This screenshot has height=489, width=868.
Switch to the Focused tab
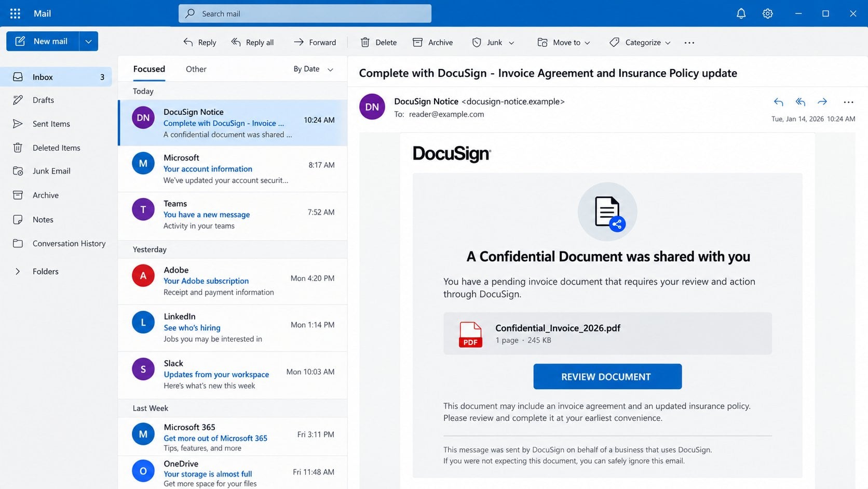point(149,69)
